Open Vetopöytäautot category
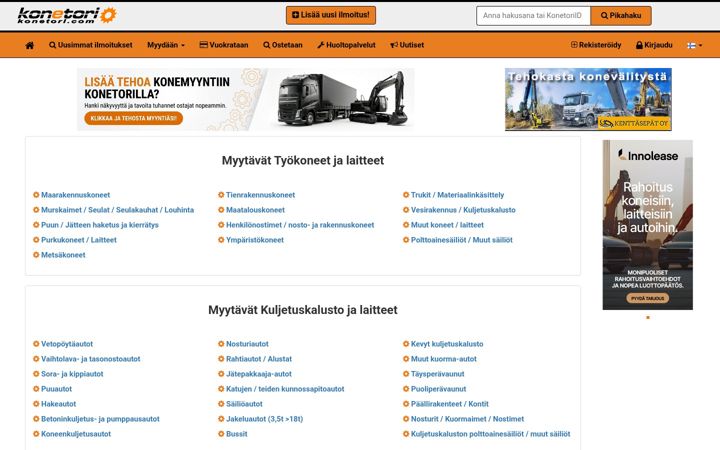The height and width of the screenshot is (450, 720). (67, 344)
